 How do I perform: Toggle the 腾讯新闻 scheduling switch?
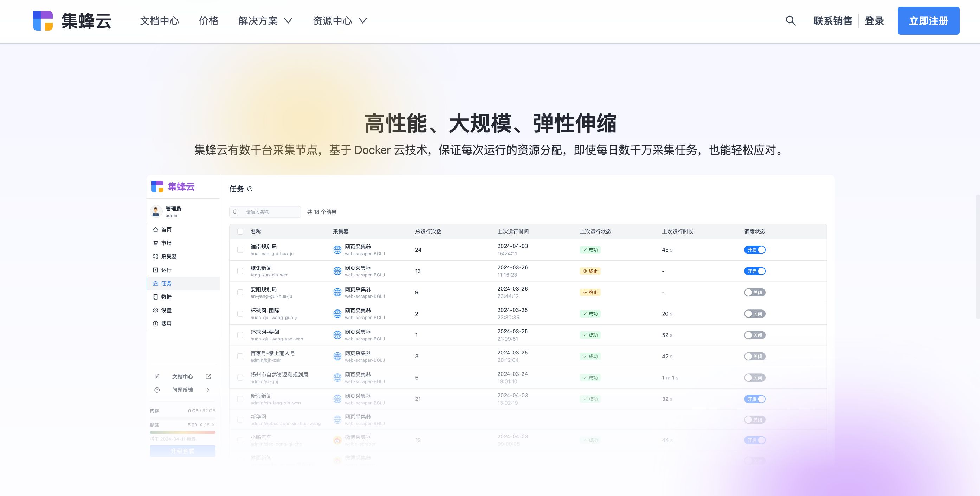(755, 271)
